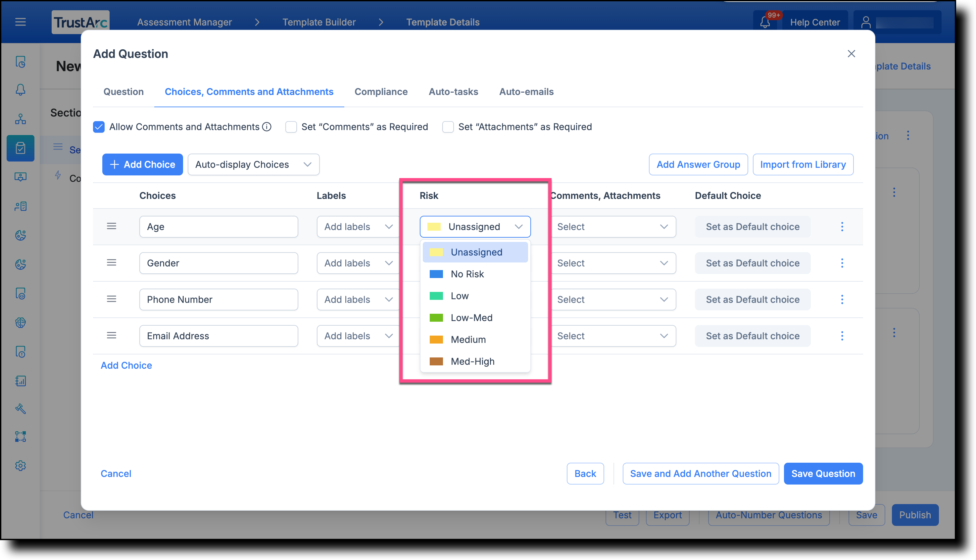The height and width of the screenshot is (560, 976).
Task: Open the topmost document-clock sidebar icon
Action: (x=21, y=62)
